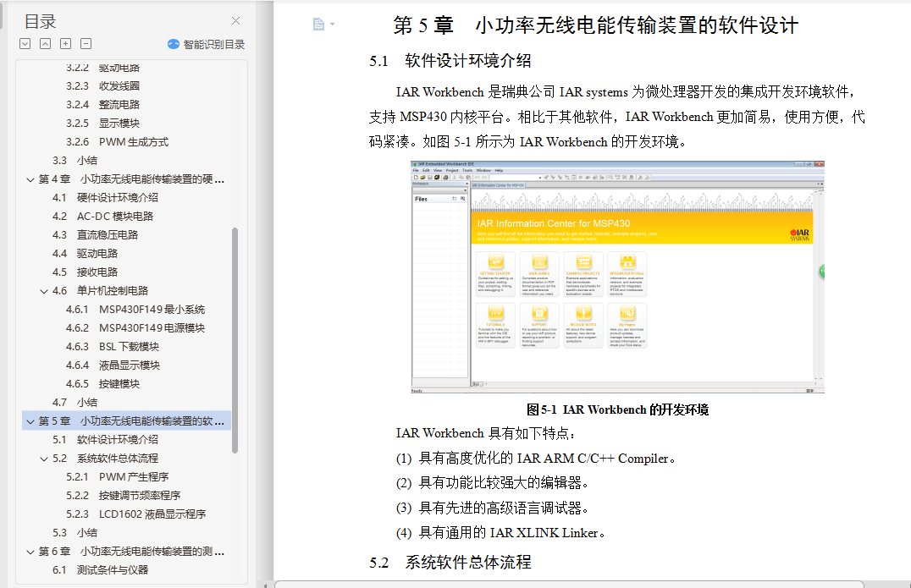The height and width of the screenshot is (588, 911).
Task: Click the document horizontal scrollbar
Action: pyautogui.click(x=569, y=584)
